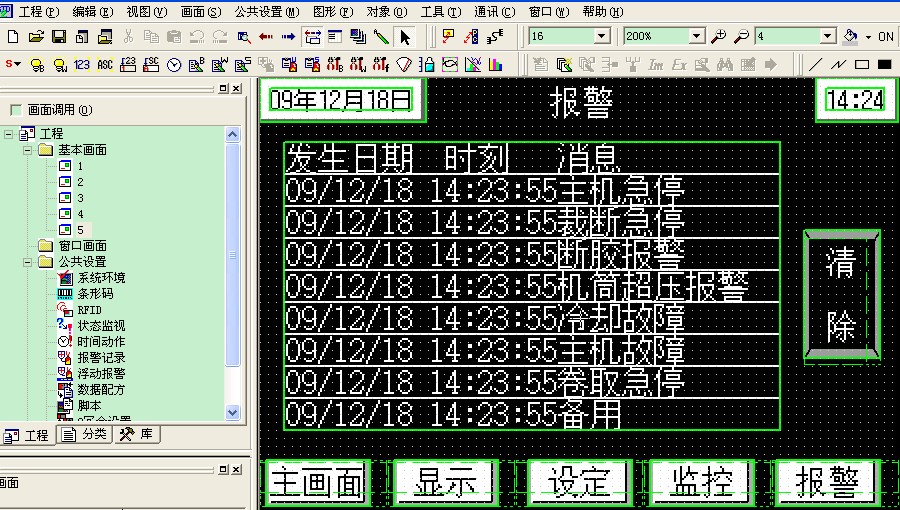The image size is (900, 510).
Task: Click the 监控 navigation button
Action: click(699, 483)
